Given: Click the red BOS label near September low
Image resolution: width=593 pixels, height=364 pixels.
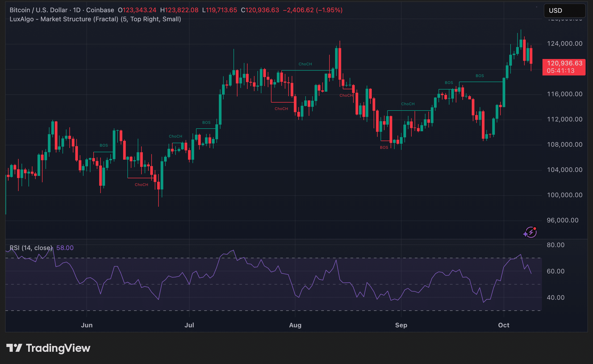Looking at the screenshot, I should 384,147.
